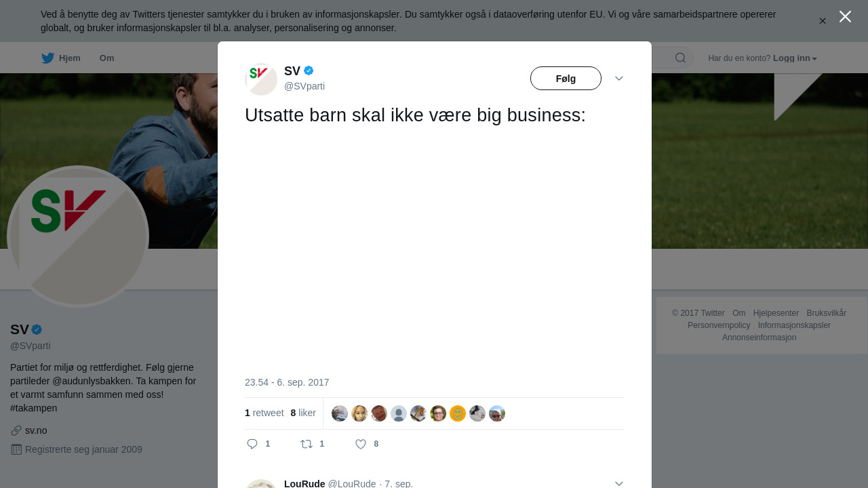Open the Logg inn dropdown
This screenshot has height=488, width=868.
tap(795, 58)
